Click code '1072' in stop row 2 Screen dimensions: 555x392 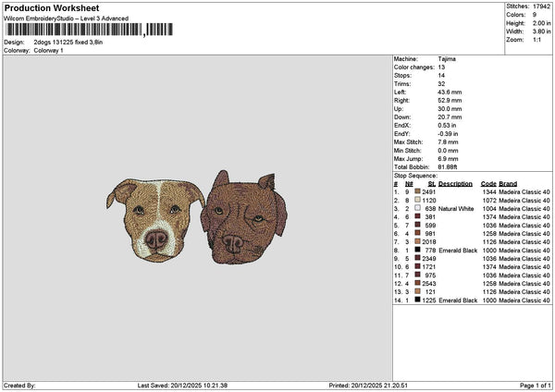click(489, 201)
